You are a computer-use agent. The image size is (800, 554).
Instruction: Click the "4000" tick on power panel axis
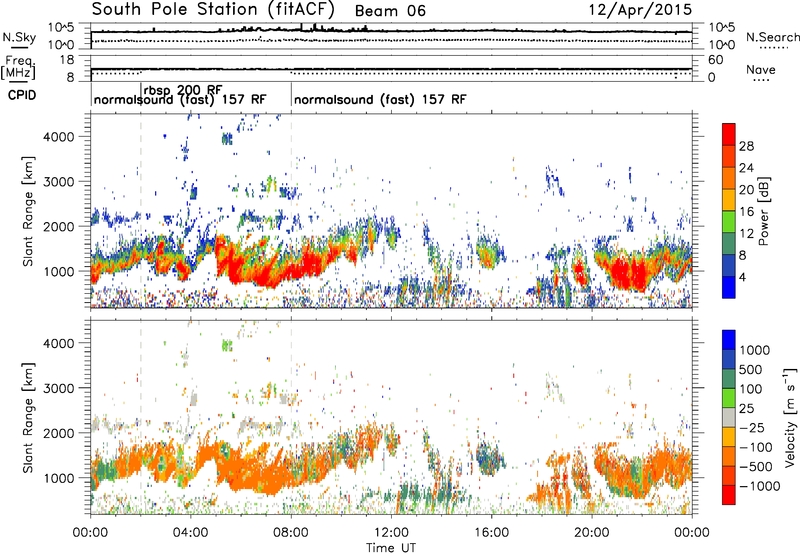59,137
